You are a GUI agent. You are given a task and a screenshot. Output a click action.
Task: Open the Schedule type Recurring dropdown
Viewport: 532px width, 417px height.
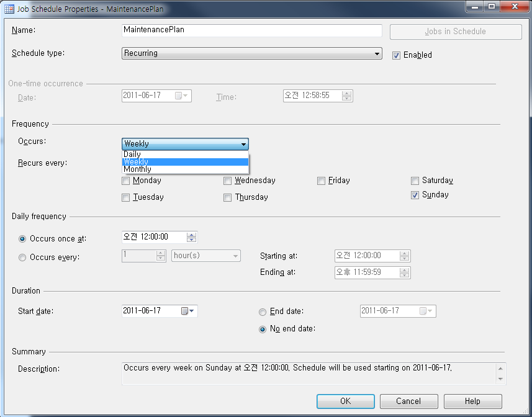252,53
